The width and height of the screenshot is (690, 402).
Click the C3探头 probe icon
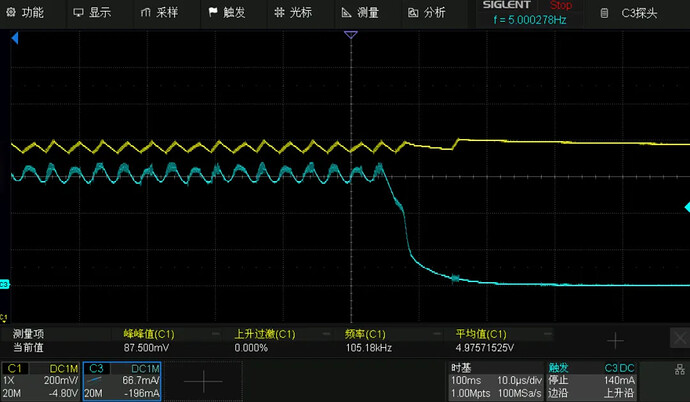point(602,13)
